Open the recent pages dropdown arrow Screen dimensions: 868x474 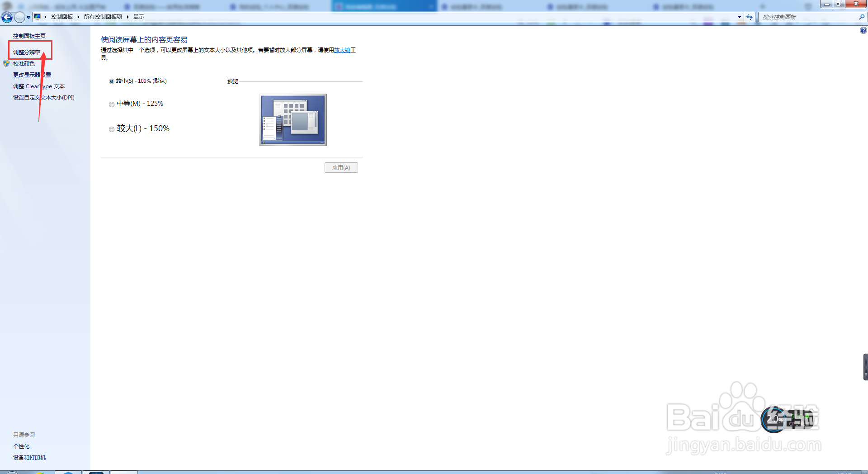point(28,17)
